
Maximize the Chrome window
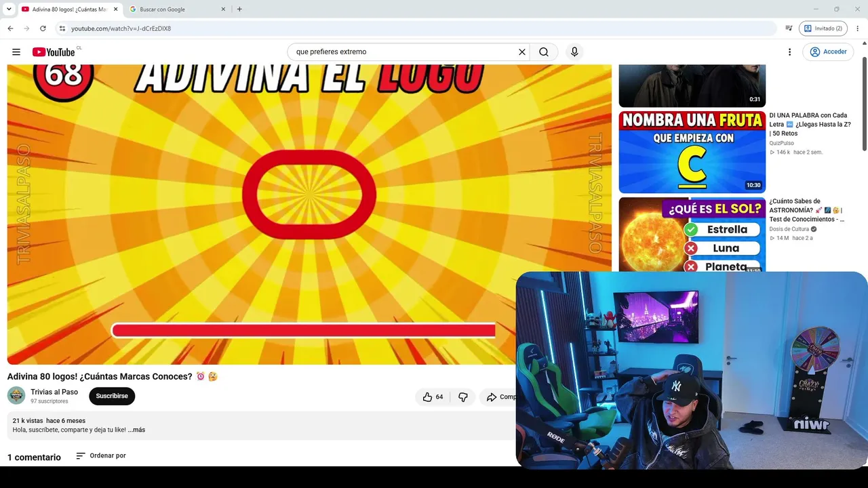coord(837,9)
